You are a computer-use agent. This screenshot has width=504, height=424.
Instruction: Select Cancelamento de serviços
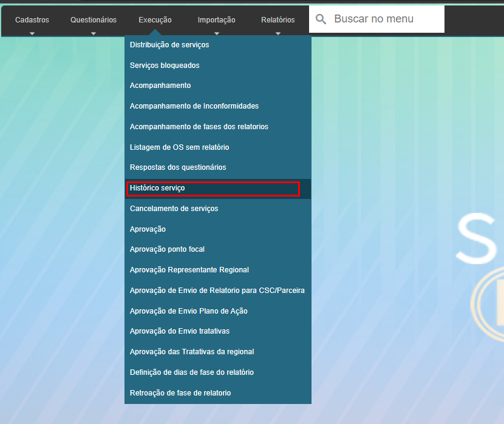click(174, 209)
